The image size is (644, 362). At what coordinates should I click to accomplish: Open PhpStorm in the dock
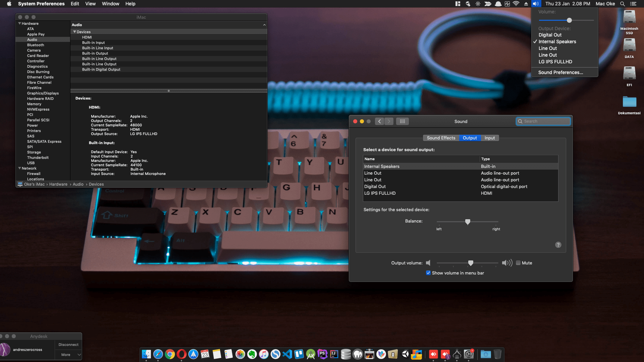click(322, 354)
